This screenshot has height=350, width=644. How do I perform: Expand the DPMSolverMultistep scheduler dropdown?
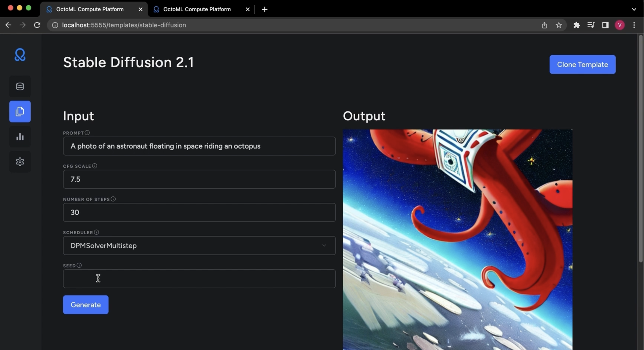point(199,245)
